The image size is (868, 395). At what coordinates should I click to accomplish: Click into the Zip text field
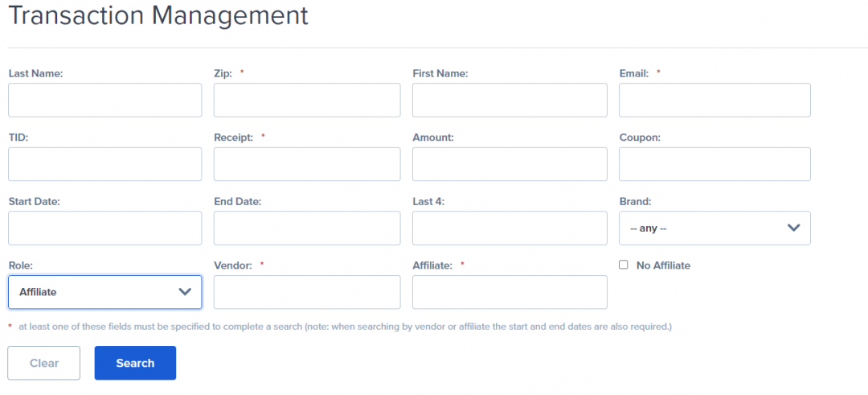(x=307, y=100)
